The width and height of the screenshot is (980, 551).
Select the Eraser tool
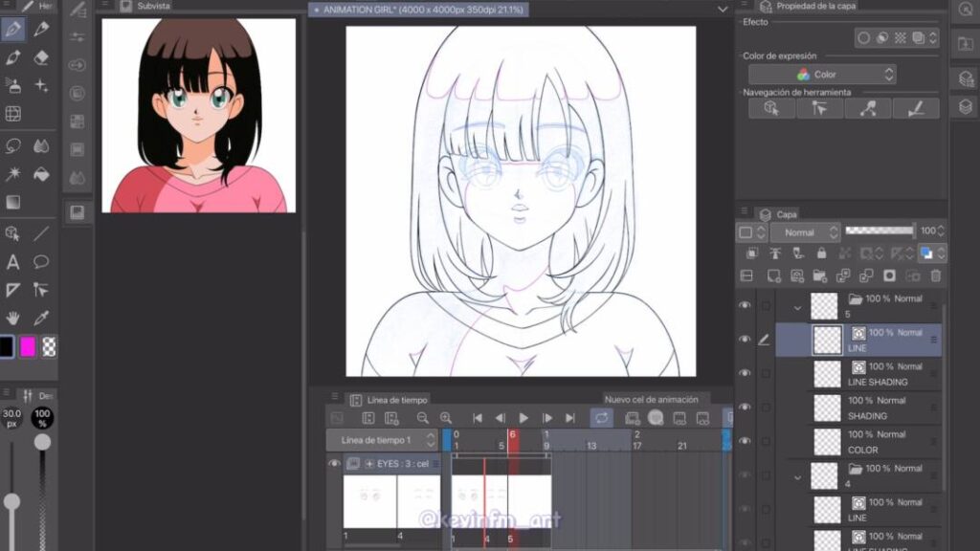point(41,57)
